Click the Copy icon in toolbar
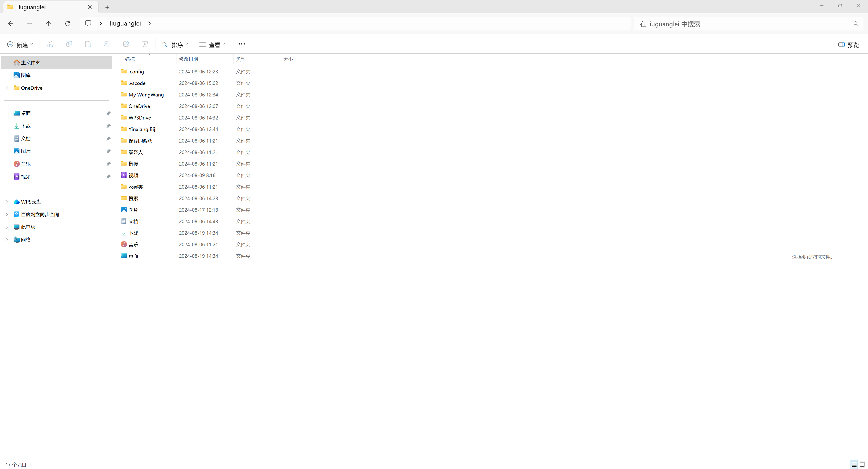 [x=69, y=44]
